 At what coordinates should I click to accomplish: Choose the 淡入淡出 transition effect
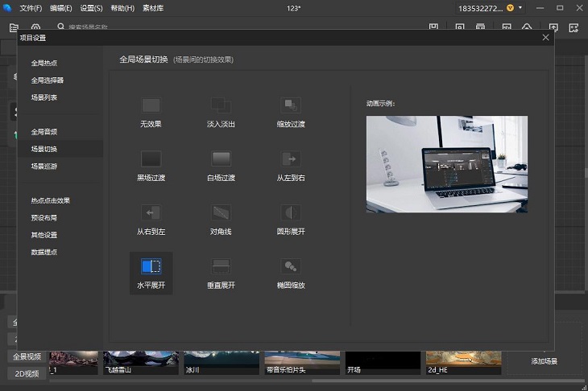click(x=221, y=105)
